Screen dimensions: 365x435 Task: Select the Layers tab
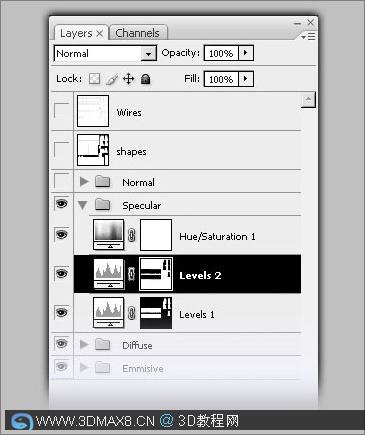pos(77,33)
